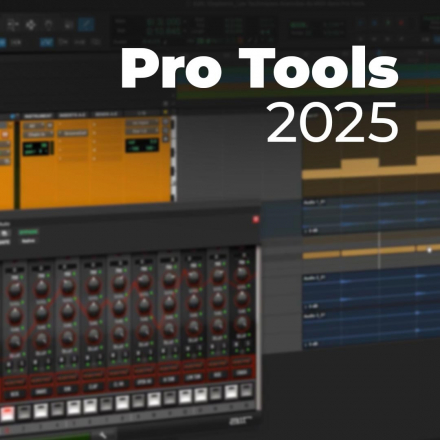Adjust the top knob of the CRASH channel

click(242, 274)
